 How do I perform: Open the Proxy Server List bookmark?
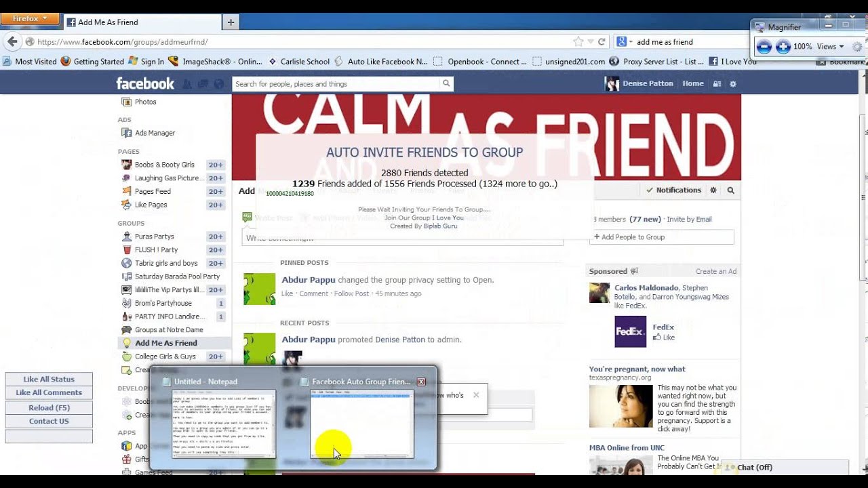656,61
